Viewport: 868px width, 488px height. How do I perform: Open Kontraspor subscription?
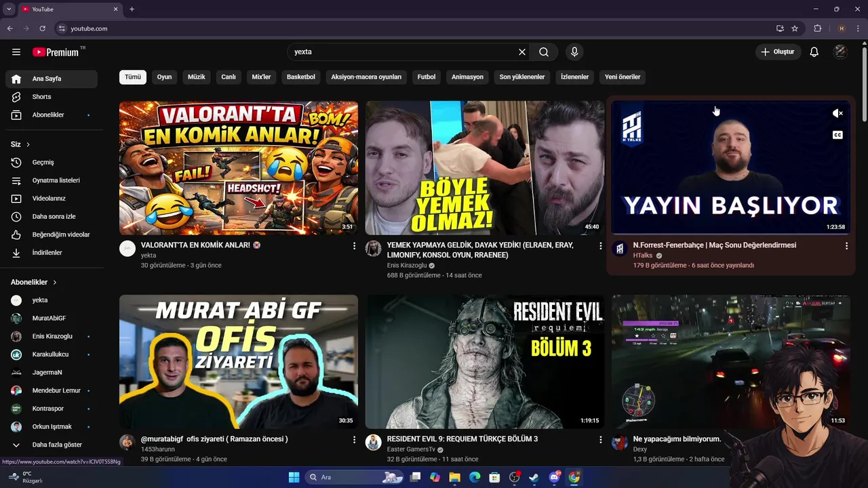pyautogui.click(x=52, y=409)
